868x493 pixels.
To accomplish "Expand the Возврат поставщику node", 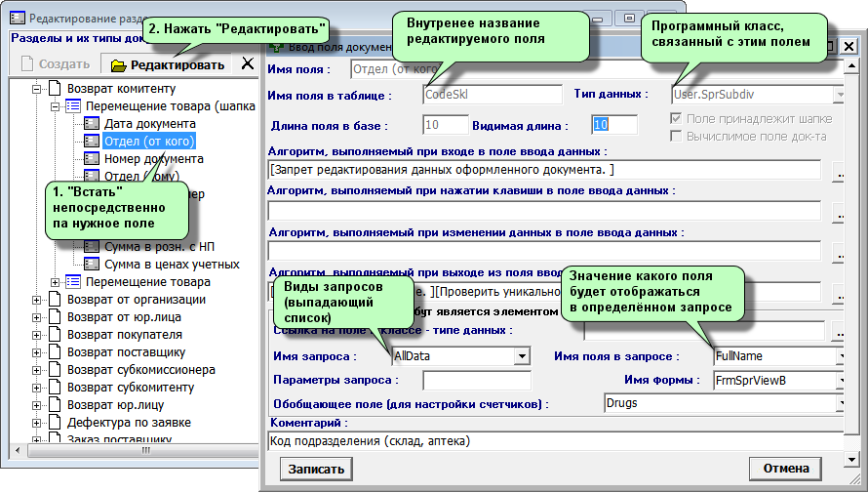I will pyautogui.click(x=36, y=352).
